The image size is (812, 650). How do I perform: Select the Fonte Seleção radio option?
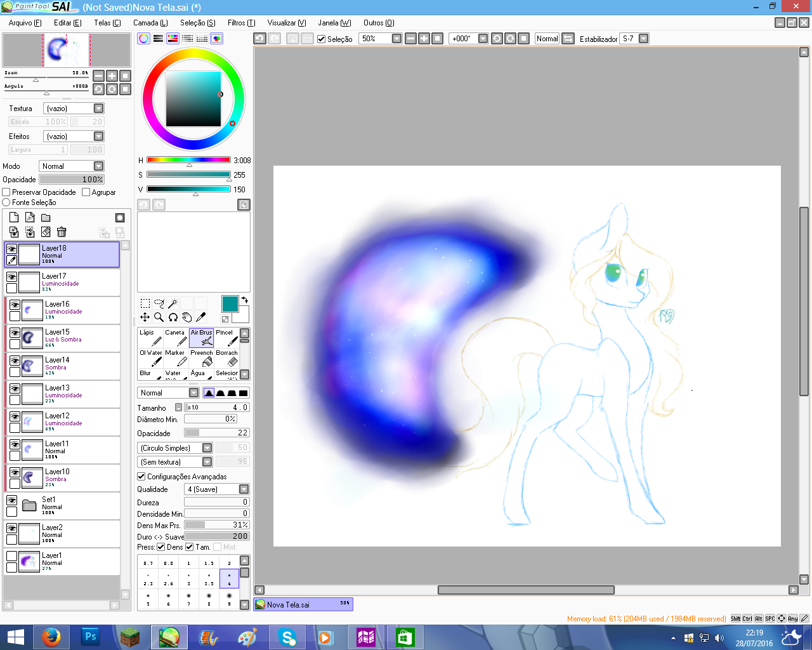[6, 202]
